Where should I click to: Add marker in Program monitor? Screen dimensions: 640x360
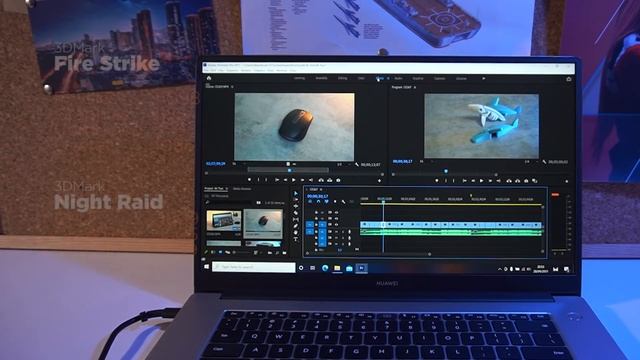click(437, 180)
